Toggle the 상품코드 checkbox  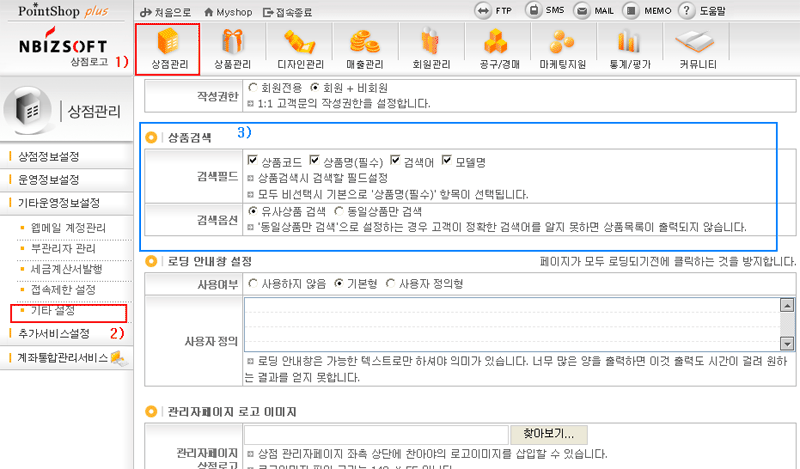tap(252, 160)
